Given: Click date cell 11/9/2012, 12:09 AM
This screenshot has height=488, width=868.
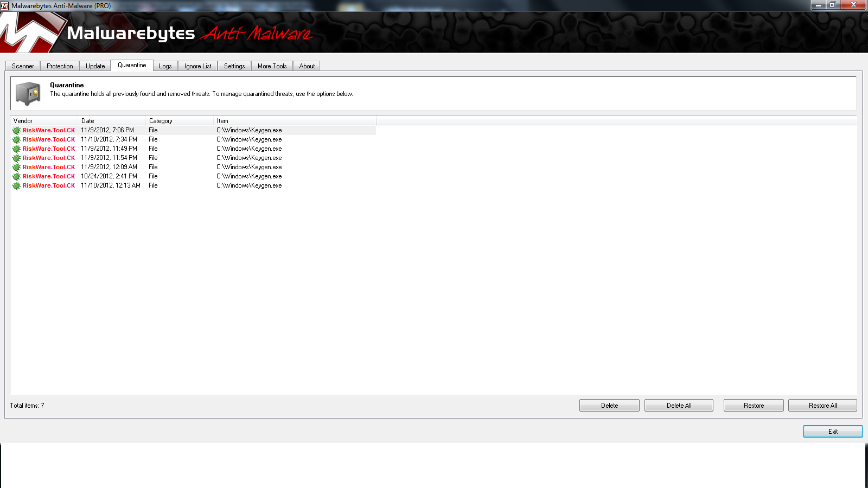Looking at the screenshot, I should (109, 167).
